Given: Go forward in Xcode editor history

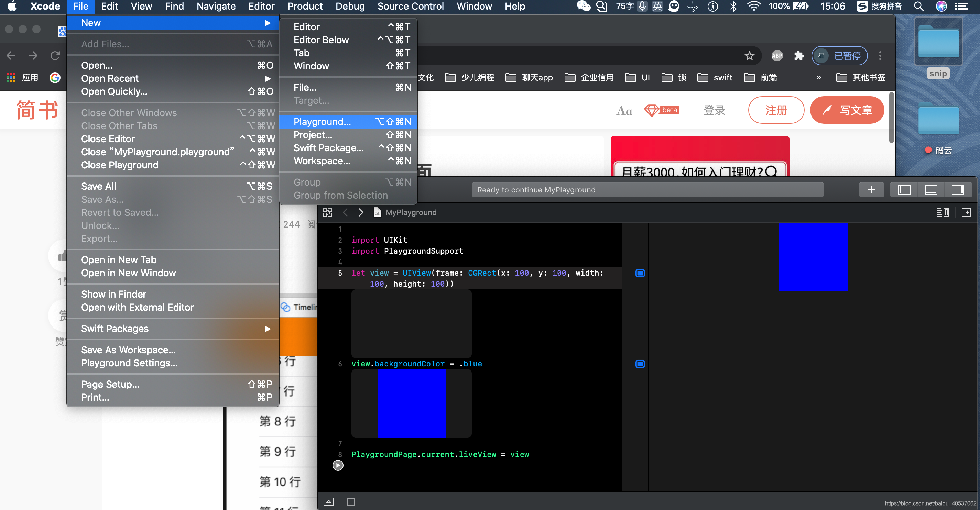Looking at the screenshot, I should coord(361,212).
